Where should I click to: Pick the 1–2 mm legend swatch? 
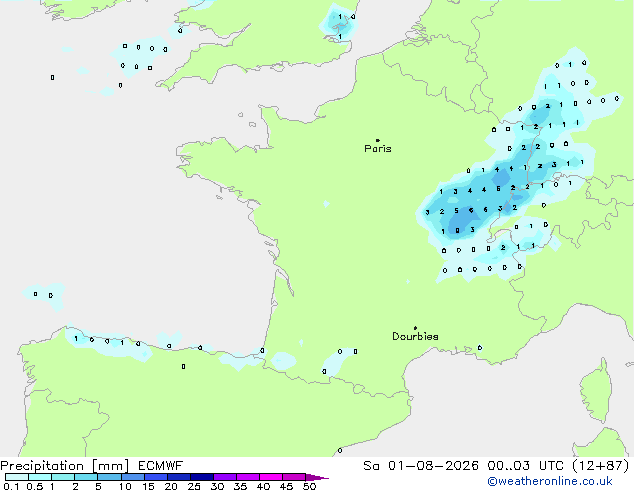point(63,477)
